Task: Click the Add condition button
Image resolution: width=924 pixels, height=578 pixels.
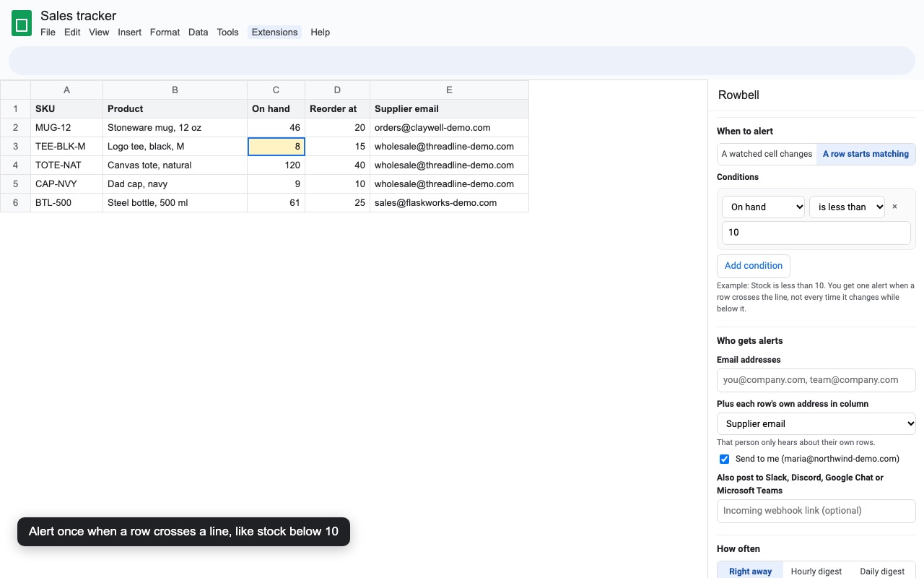Action: tap(754, 266)
